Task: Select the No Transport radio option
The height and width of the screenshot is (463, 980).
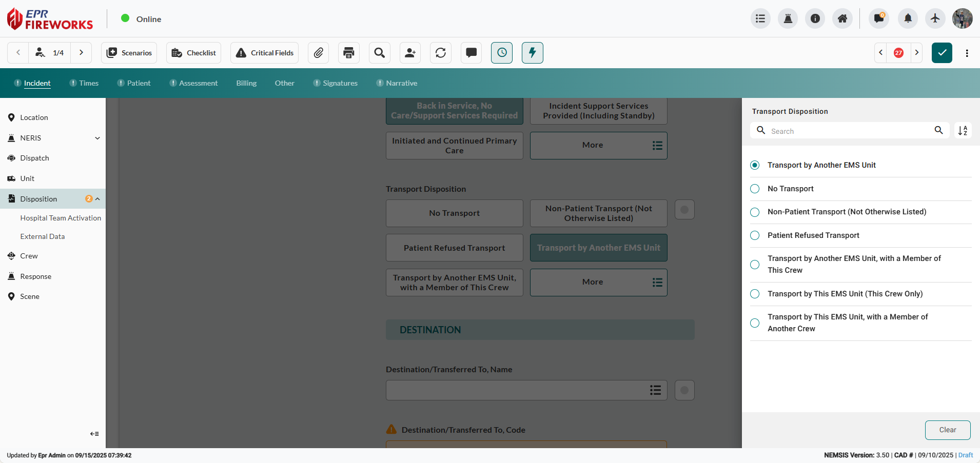Action: coord(755,189)
